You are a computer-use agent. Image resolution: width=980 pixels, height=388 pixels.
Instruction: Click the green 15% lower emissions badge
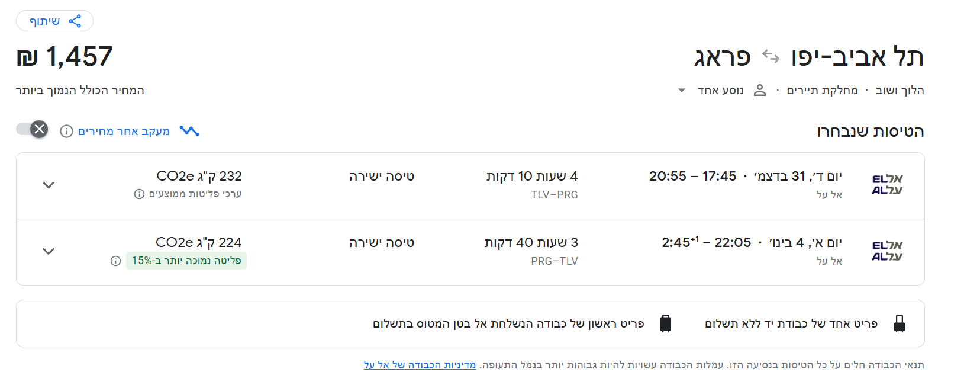186,261
